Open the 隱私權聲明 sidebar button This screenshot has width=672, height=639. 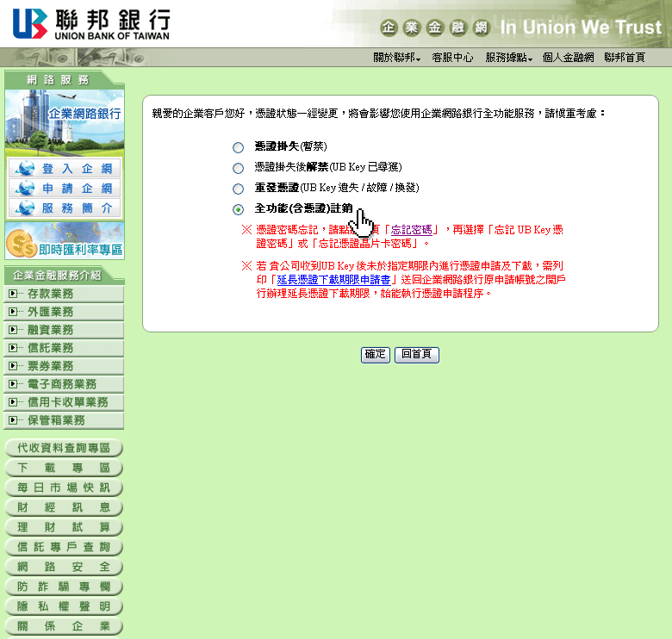(x=64, y=606)
